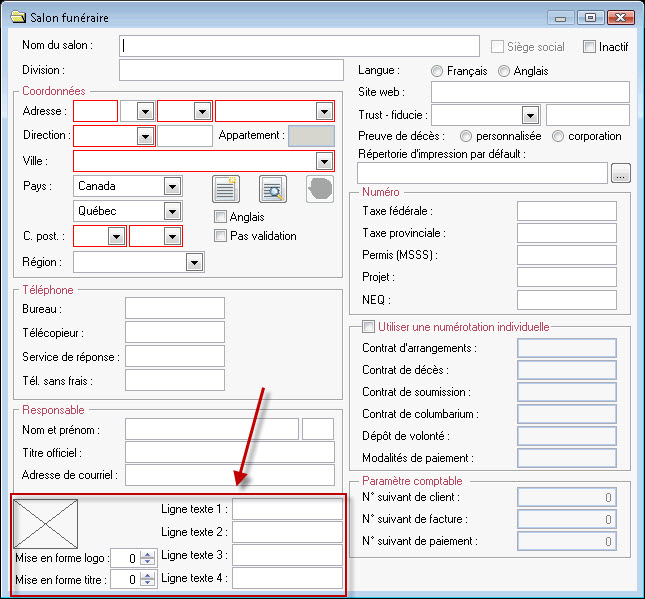This screenshot has height=599, width=645.
Task: Open the Pays dropdown showing Canada
Action: click(x=172, y=186)
